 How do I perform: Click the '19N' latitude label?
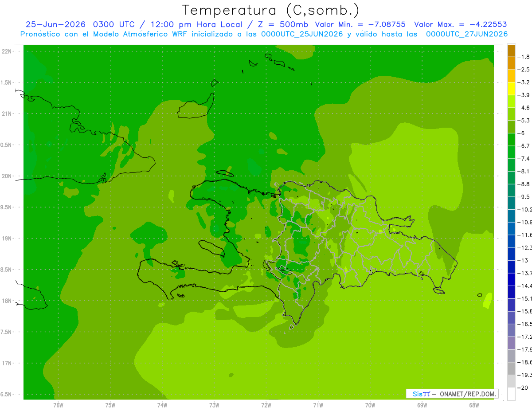[7, 238]
